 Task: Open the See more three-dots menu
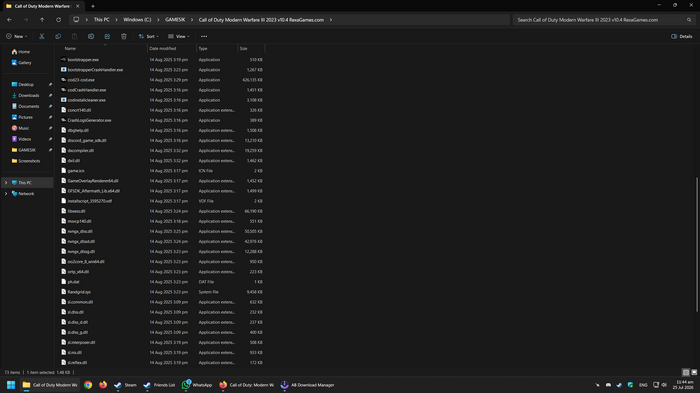[204, 36]
